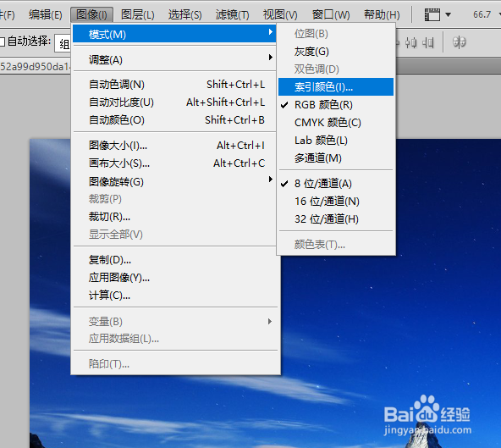This screenshot has height=448, width=501.
Task: Open the 图层(L) menu
Action: [138, 14]
